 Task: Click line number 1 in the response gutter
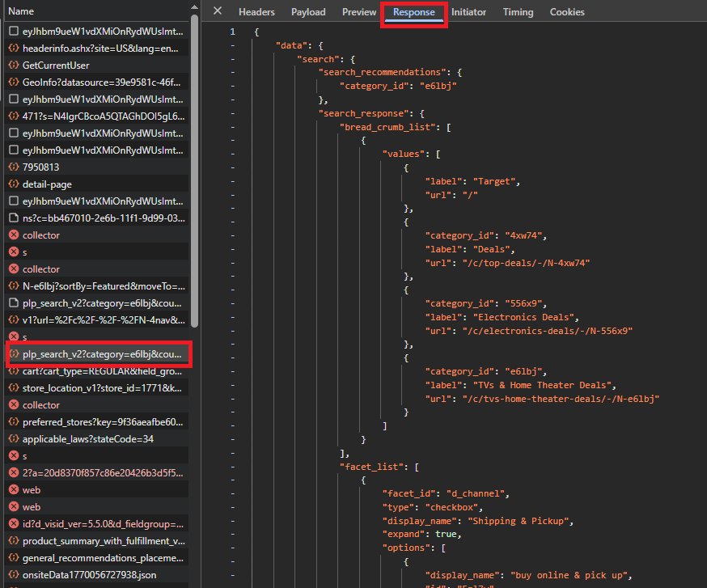click(233, 32)
